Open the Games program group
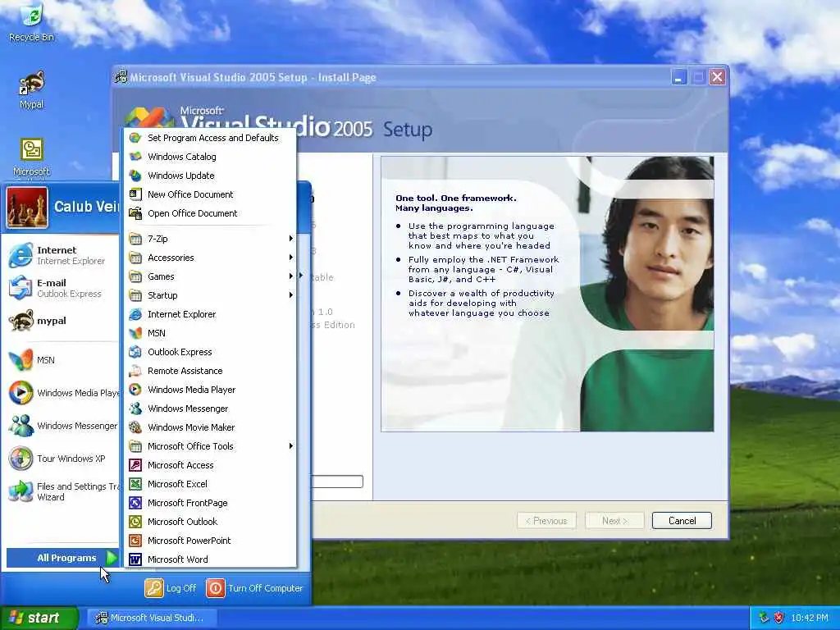 click(x=211, y=276)
